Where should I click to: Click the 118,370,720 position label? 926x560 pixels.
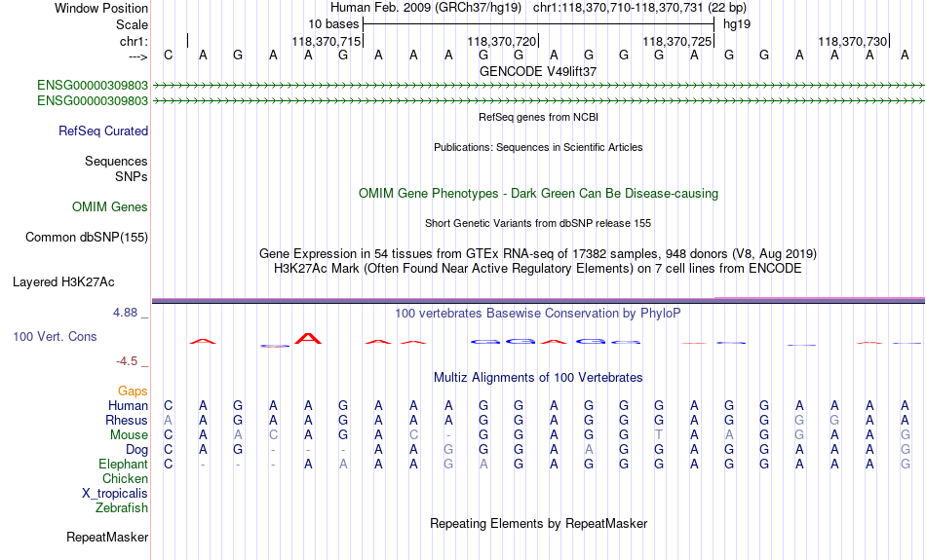[x=501, y=41]
